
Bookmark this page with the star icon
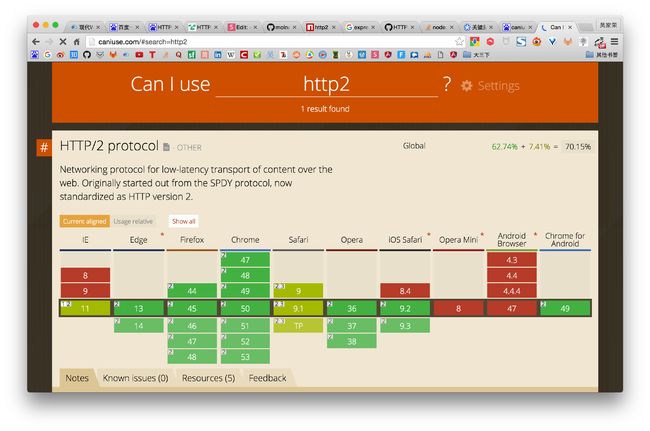pos(459,41)
